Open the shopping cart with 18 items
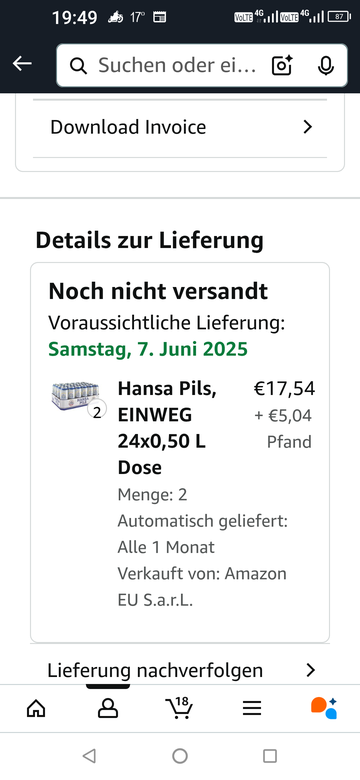 (x=179, y=707)
